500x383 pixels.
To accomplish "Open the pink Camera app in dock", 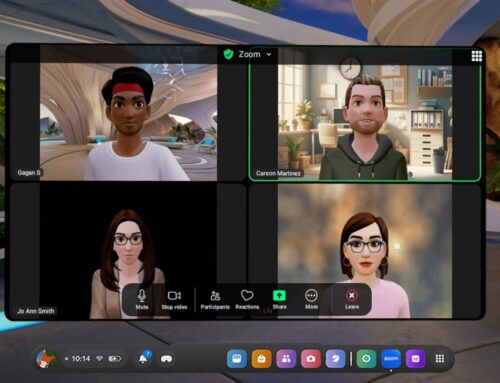I will [x=311, y=359].
